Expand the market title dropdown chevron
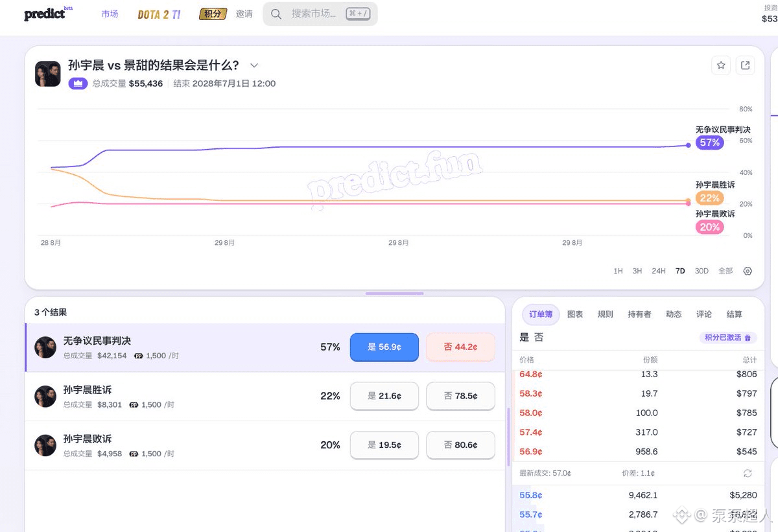Image resolution: width=778 pixels, height=532 pixels. [254, 65]
